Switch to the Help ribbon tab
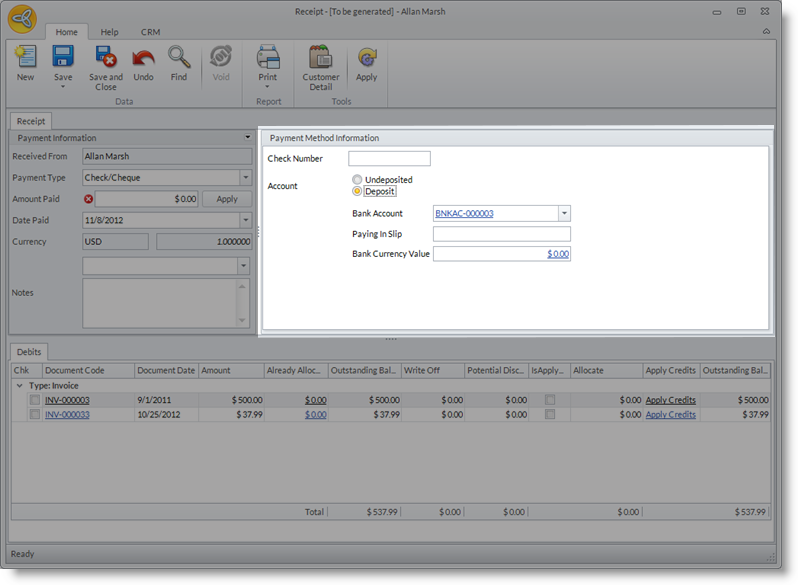798x585 pixels. (x=109, y=32)
